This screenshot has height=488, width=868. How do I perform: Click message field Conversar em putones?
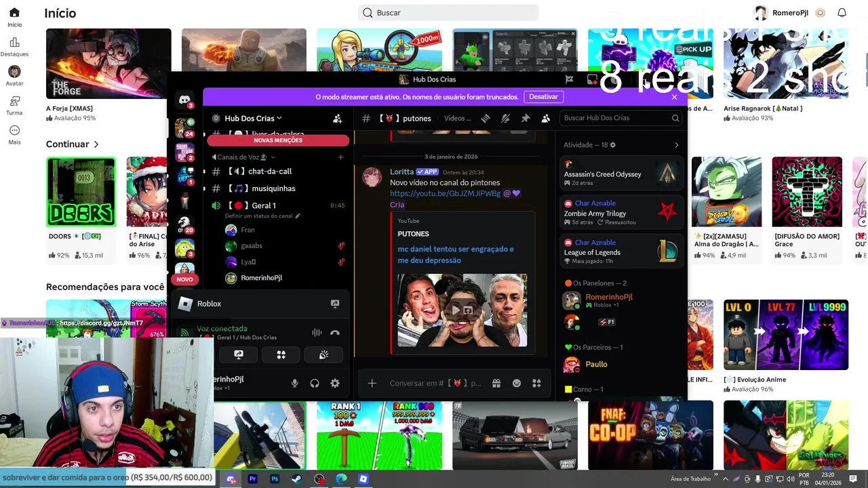(435, 383)
